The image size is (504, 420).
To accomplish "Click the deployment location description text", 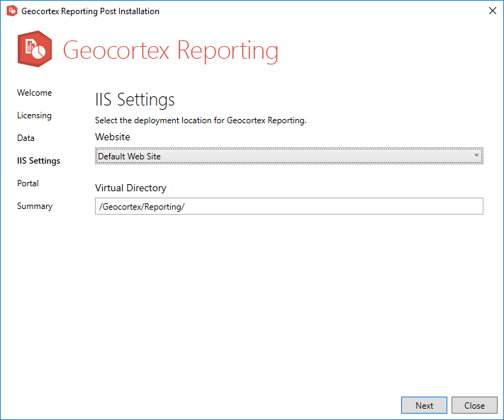I will 201,120.
